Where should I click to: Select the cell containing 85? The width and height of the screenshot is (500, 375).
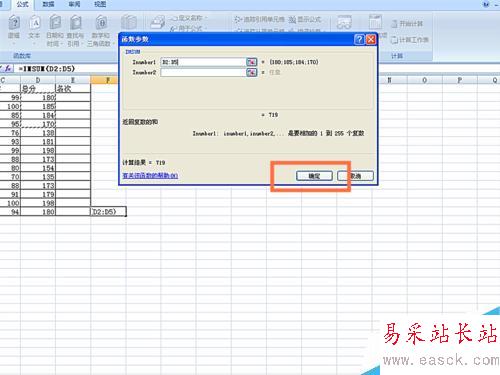(x=10, y=115)
